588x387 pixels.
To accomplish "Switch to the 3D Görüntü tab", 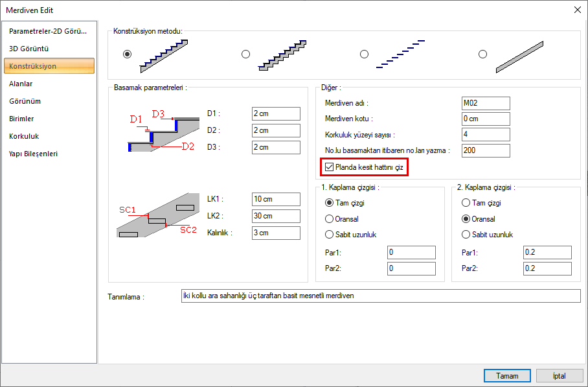I will click(49, 49).
